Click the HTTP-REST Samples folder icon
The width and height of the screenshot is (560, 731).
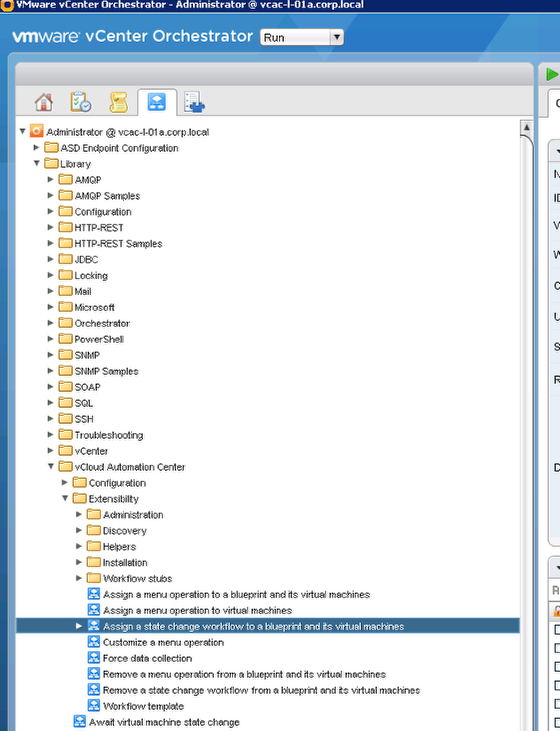65,243
